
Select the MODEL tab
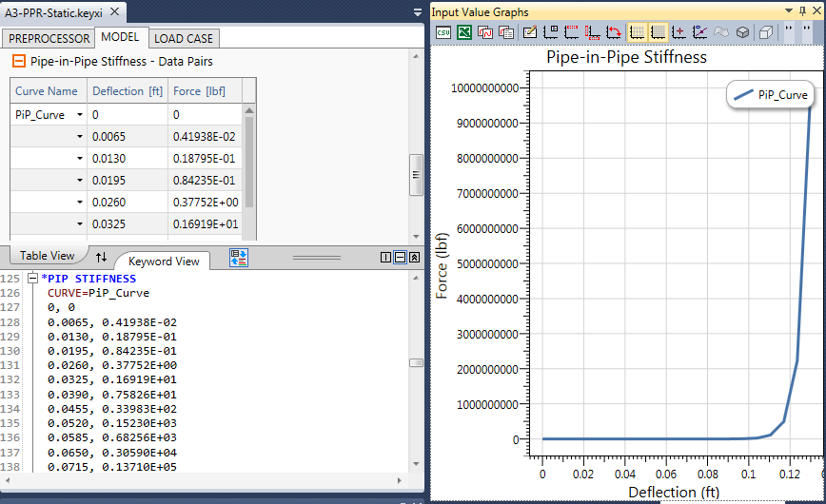120,37
